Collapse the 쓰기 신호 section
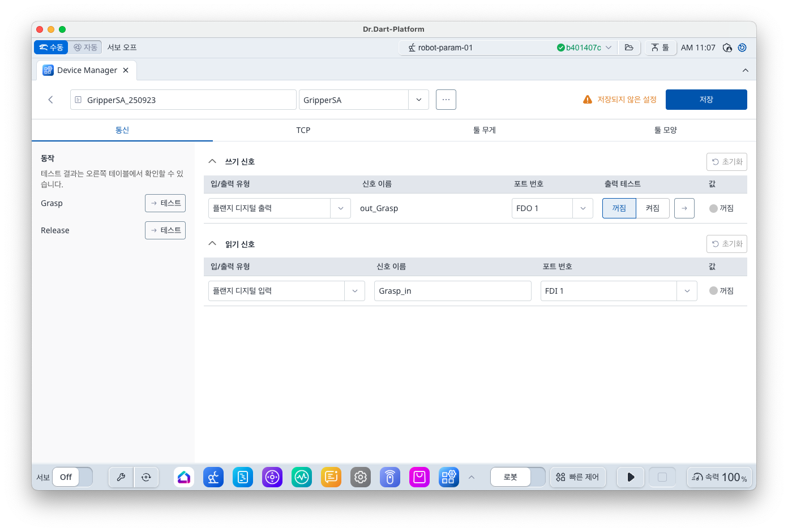The width and height of the screenshot is (788, 532). click(x=212, y=161)
